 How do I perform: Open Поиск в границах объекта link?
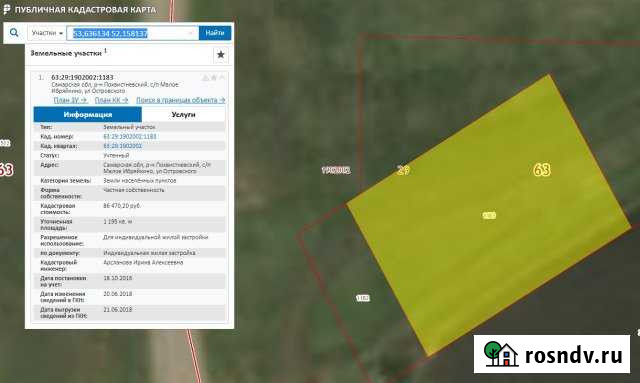(x=180, y=100)
